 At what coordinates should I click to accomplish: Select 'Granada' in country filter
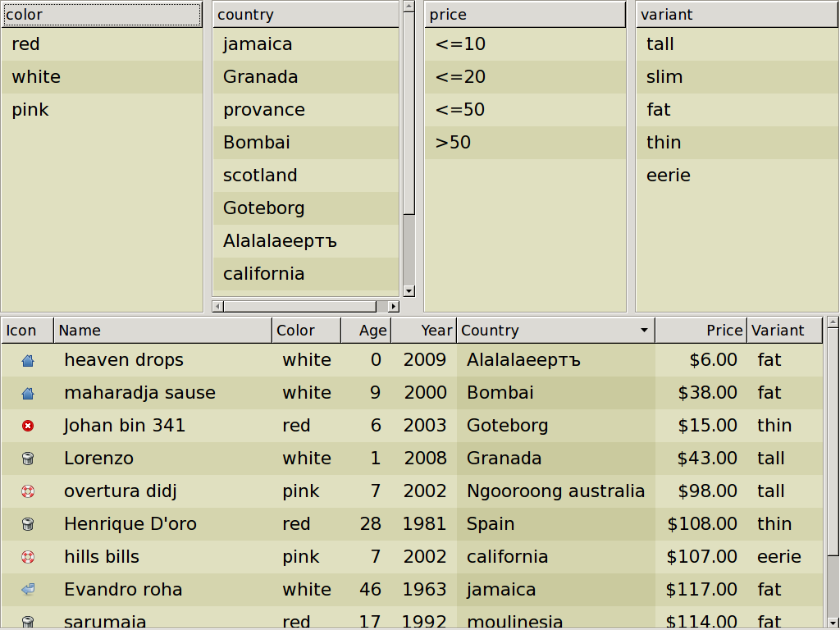306,76
